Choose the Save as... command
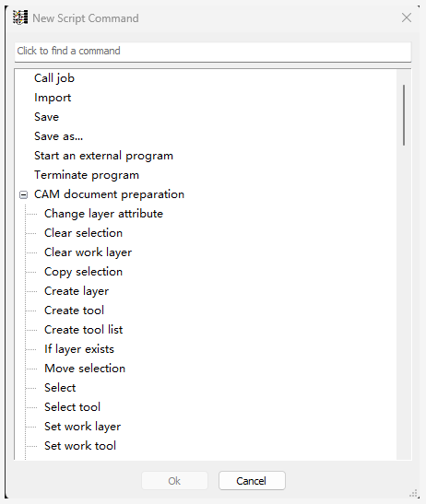 pyautogui.click(x=59, y=136)
